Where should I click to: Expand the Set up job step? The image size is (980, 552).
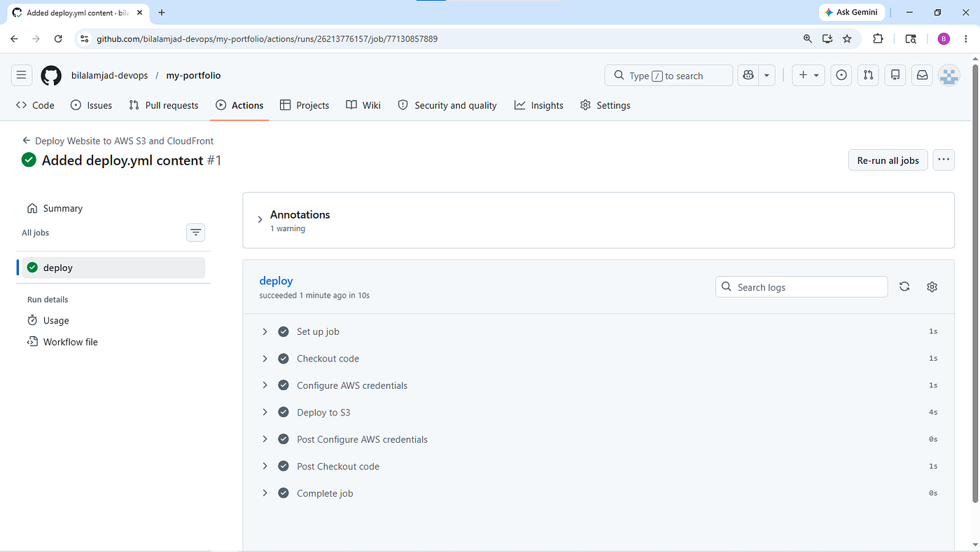click(598, 331)
